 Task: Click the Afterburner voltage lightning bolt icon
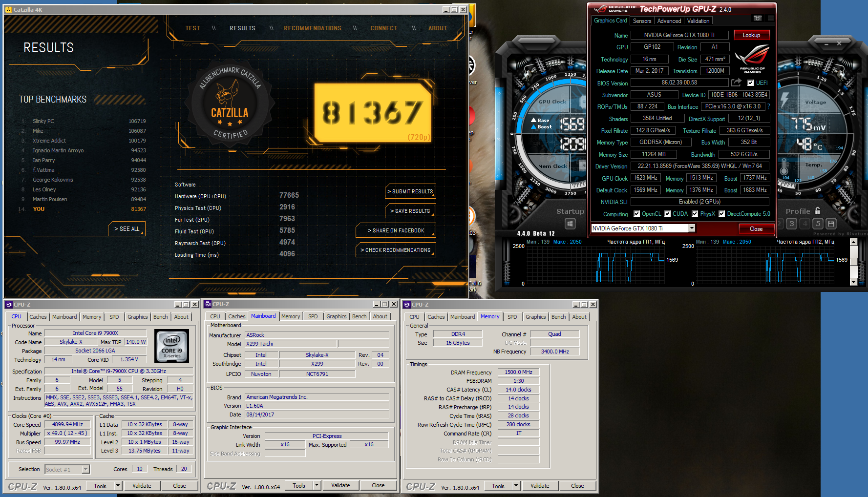point(784,100)
